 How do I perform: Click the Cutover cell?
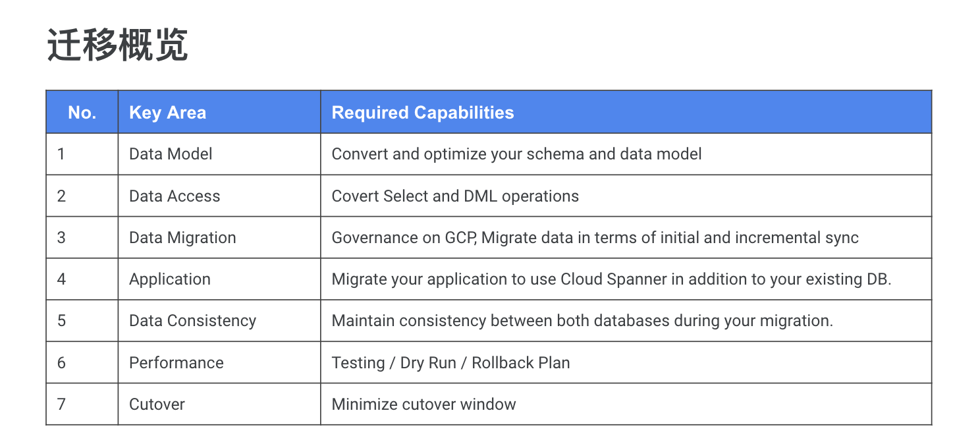point(219,404)
